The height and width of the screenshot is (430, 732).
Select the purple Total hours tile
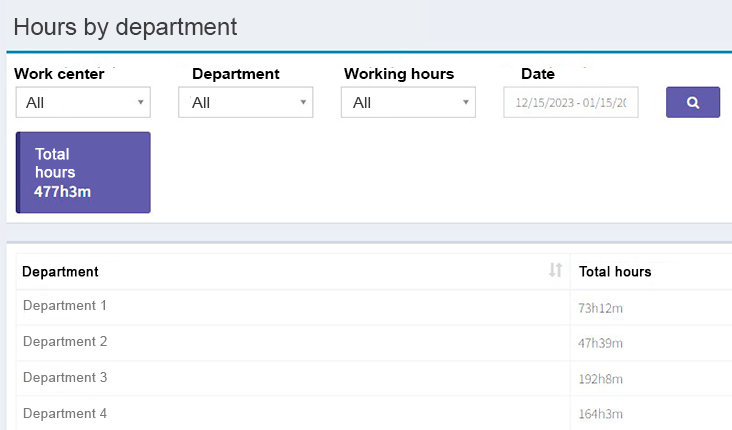[83, 172]
